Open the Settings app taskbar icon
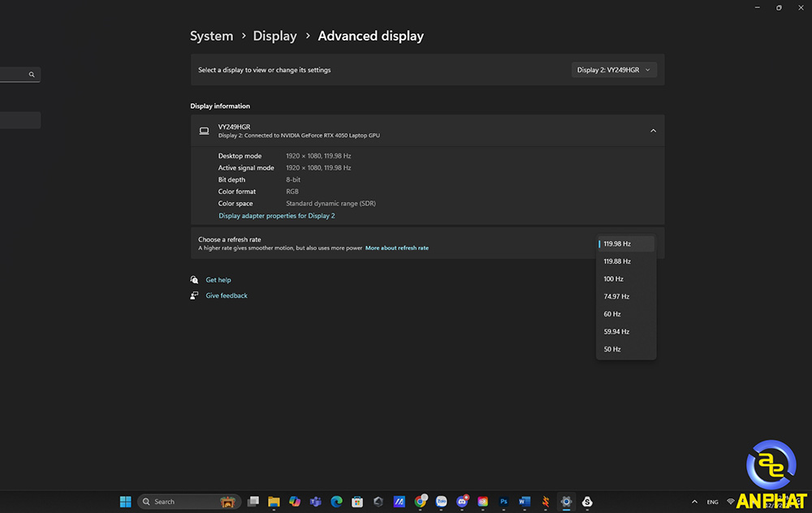Image resolution: width=812 pixels, height=513 pixels. pos(566,502)
